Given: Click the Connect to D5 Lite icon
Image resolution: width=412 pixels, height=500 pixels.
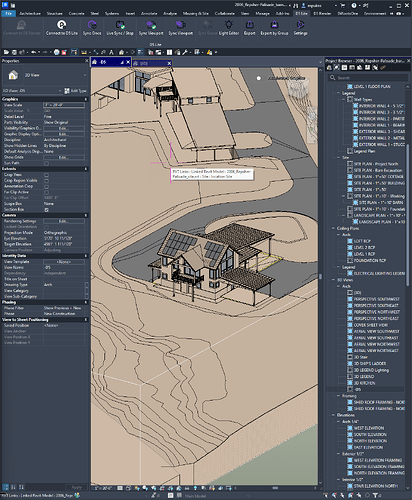Looking at the screenshot, I should click(62, 27).
